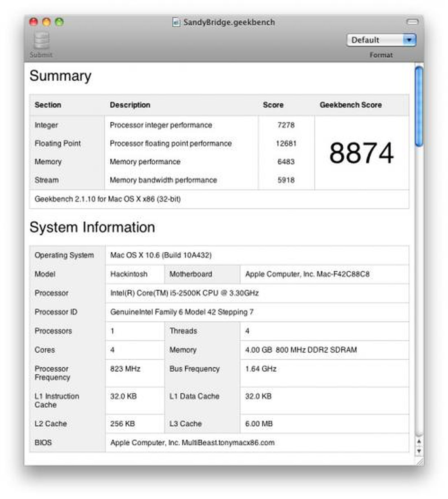Click the Stream score 5918
This screenshot has height=499, width=448.
[x=286, y=180]
